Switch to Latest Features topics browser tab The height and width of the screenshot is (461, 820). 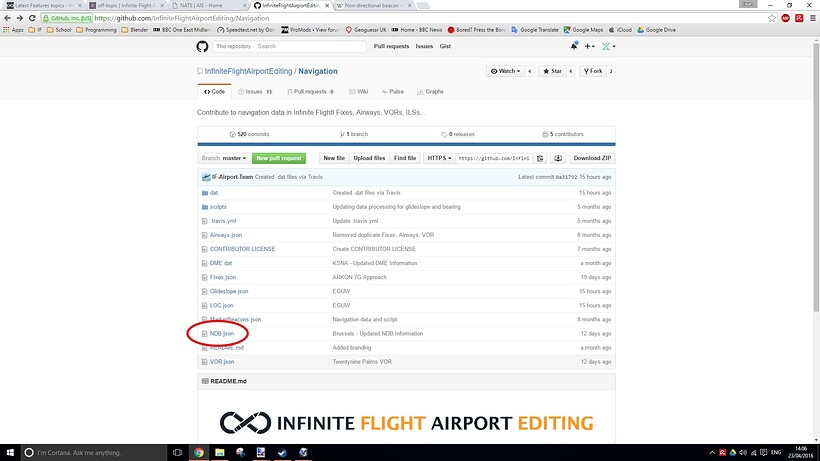coord(44,5)
